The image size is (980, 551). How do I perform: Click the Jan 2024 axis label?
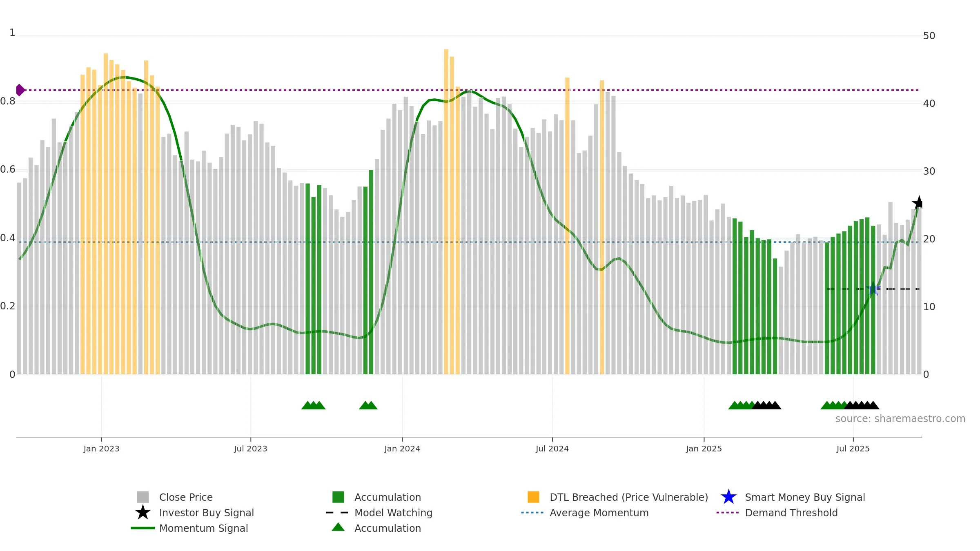tap(402, 449)
